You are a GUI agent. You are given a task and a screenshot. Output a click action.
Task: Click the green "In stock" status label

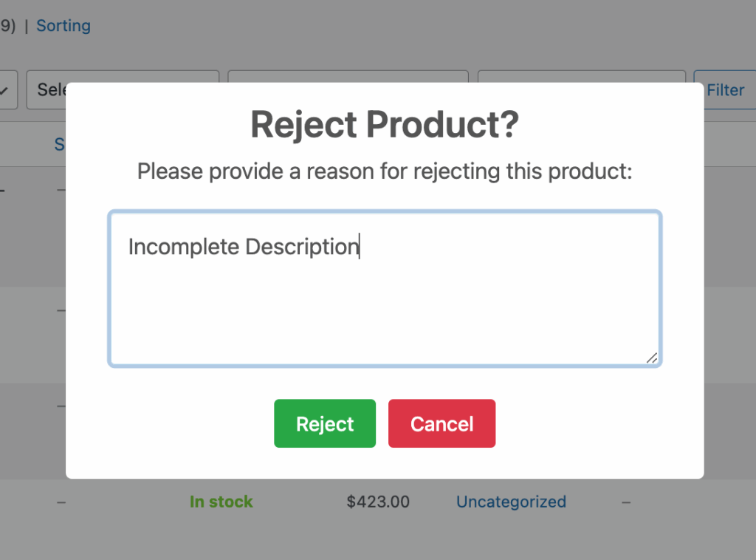click(221, 502)
